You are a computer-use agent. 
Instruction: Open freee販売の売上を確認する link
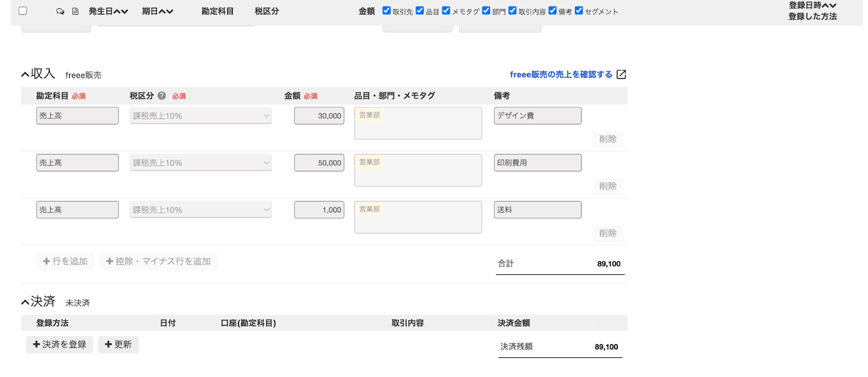point(561,74)
